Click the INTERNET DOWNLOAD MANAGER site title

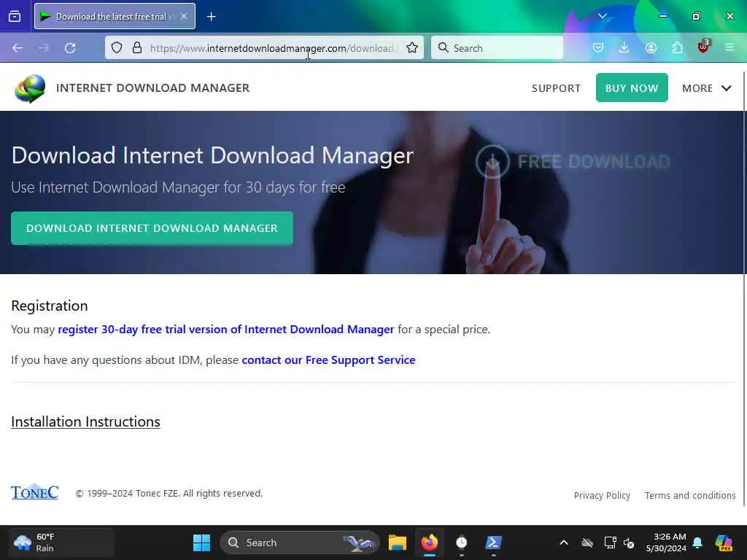point(153,88)
